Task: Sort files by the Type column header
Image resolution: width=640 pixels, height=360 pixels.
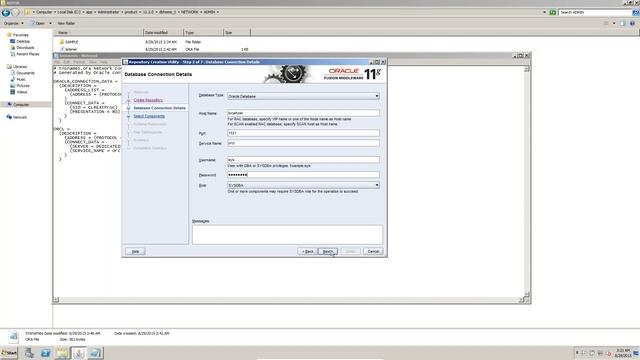Action: coord(203,32)
